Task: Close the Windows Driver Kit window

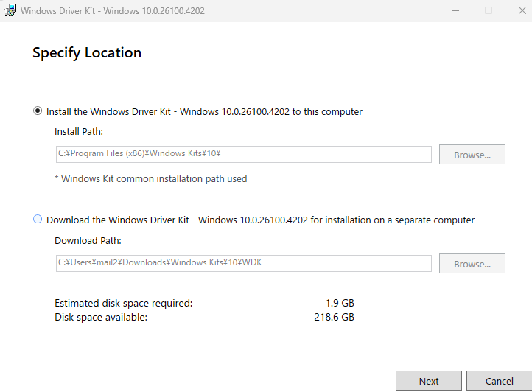Action: pos(522,10)
